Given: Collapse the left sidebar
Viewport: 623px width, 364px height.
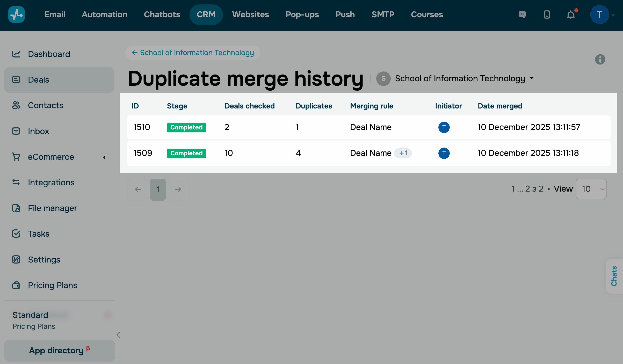Looking at the screenshot, I should tap(118, 335).
